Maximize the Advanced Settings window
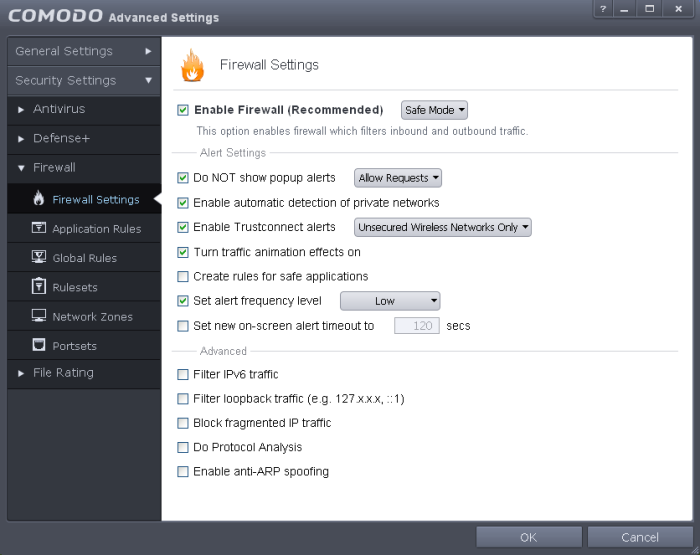The height and width of the screenshot is (555, 700). pyautogui.click(x=650, y=9)
